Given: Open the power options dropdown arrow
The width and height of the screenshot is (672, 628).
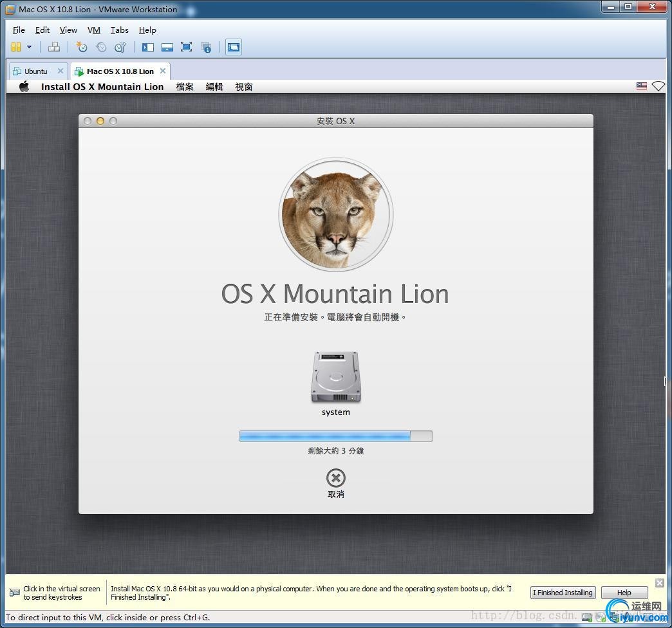Looking at the screenshot, I should click(29, 47).
